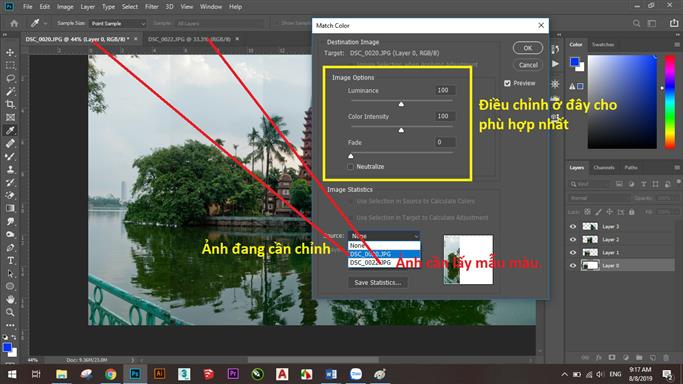Screen dimensions: 683x384
Task: Select the Path Selection tool
Action: click(10, 274)
